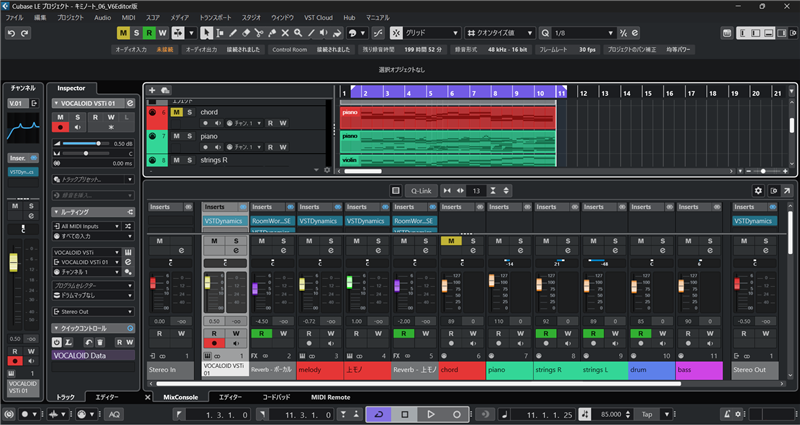The width and height of the screenshot is (800, 425).
Task: Click the transport Play button
Action: pyautogui.click(x=431, y=414)
